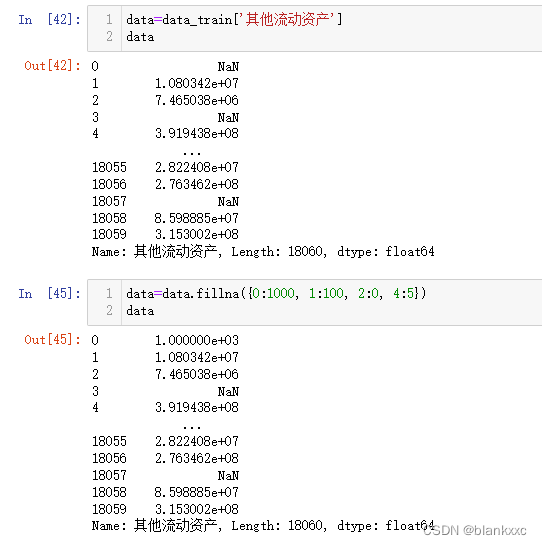Click the Name/Length/dtype summary line of Out[42]

click(x=263, y=251)
